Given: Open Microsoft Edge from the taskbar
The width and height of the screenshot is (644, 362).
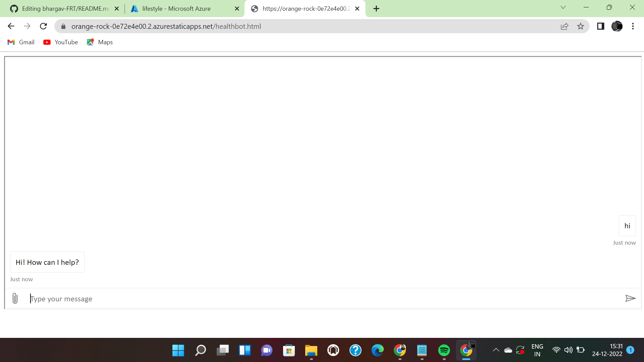Looking at the screenshot, I should coord(377,351).
